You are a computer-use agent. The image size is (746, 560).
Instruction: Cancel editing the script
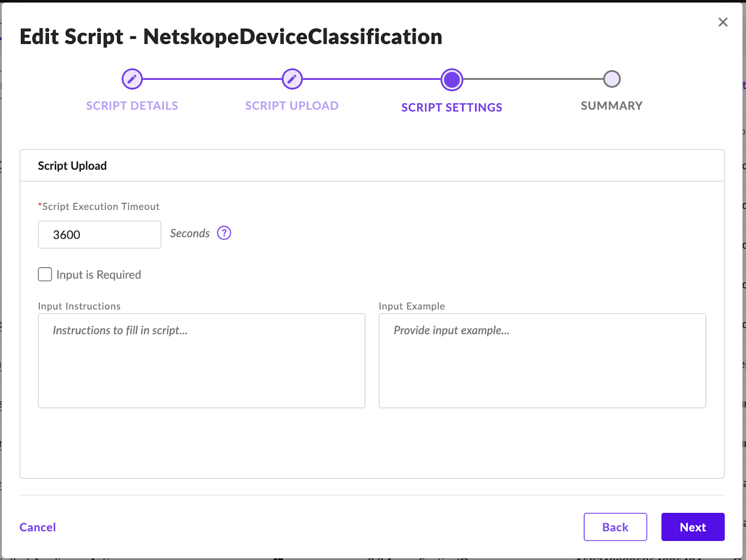point(38,527)
